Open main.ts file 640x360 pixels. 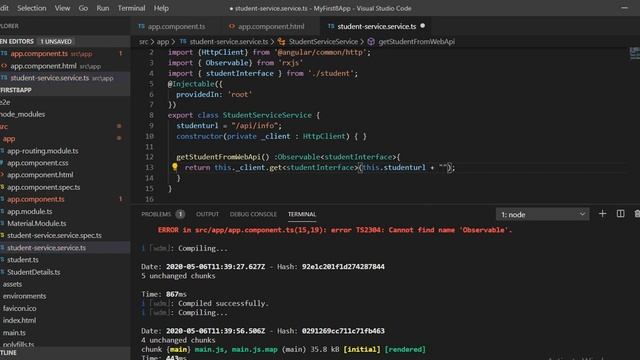[x=14, y=333]
